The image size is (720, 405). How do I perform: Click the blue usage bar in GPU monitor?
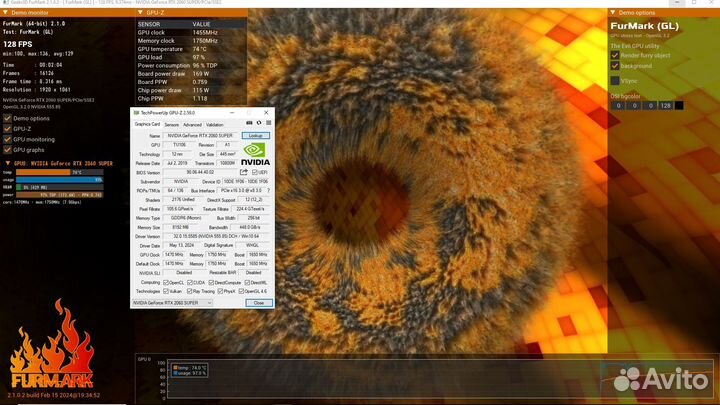click(59, 180)
